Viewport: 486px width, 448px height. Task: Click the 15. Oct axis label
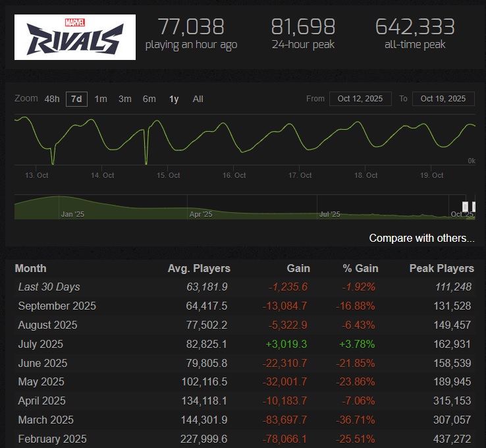click(x=169, y=175)
